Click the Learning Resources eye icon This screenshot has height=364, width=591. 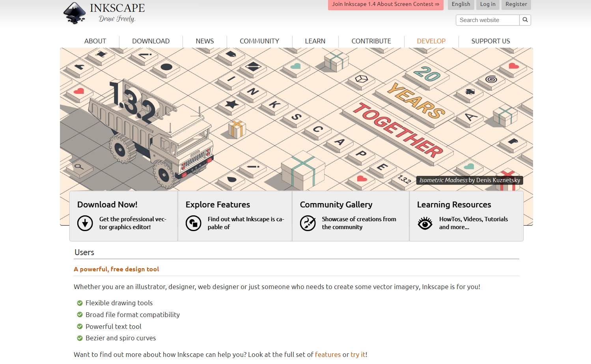(425, 223)
